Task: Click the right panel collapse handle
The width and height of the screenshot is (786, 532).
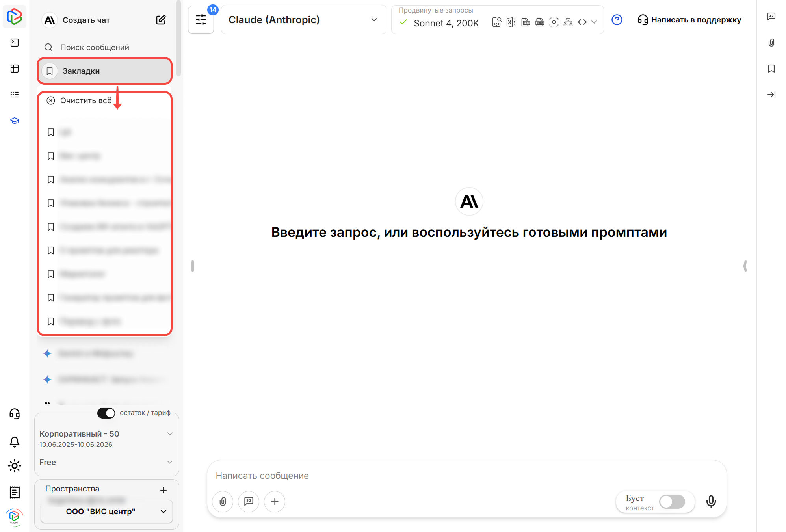Action: click(x=745, y=266)
